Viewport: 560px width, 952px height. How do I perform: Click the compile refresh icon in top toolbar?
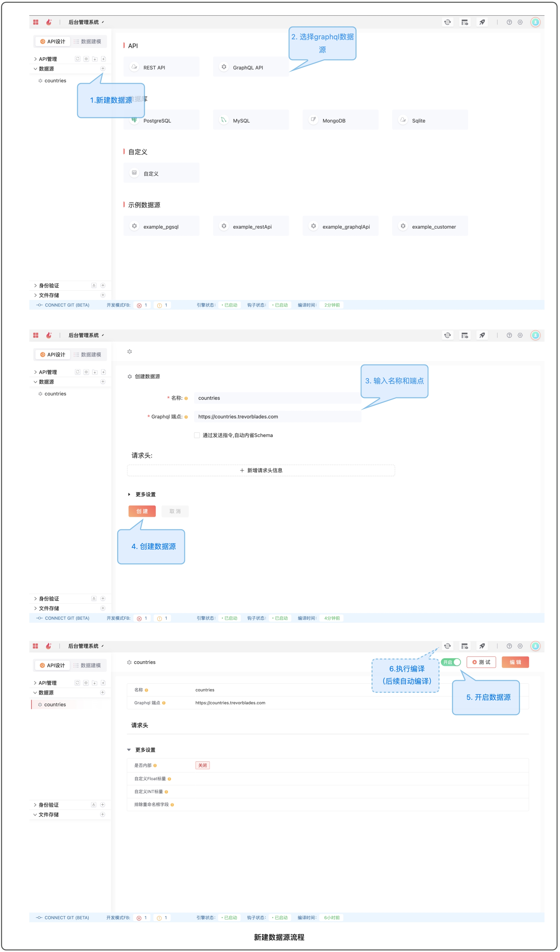click(448, 22)
